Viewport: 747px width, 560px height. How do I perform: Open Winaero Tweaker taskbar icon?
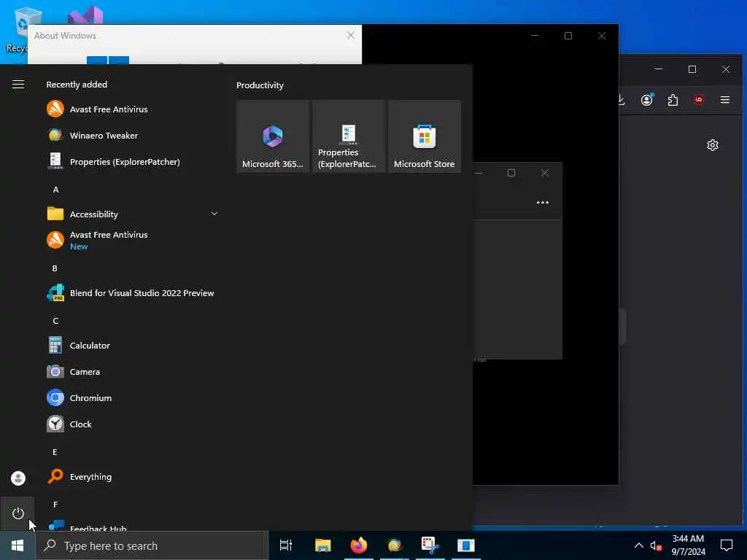click(395, 545)
